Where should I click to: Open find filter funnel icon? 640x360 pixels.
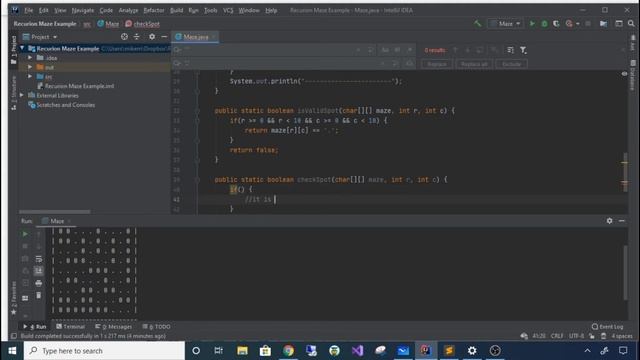[x=523, y=50]
